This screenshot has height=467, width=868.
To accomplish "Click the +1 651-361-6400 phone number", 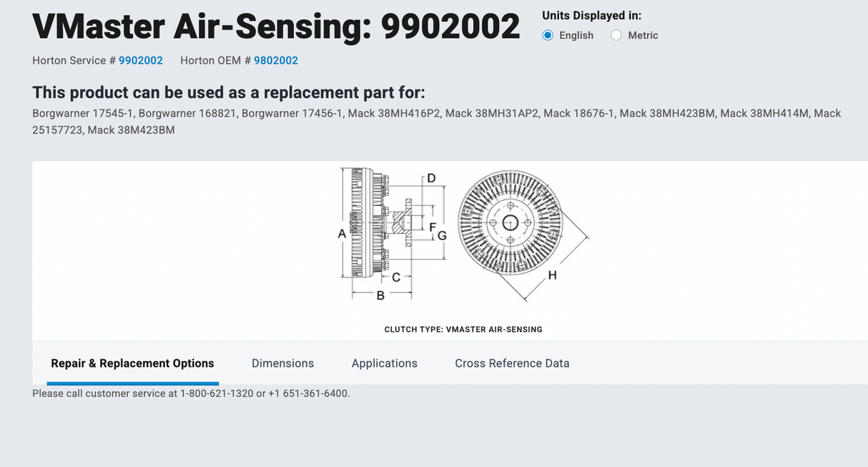I will [308, 393].
